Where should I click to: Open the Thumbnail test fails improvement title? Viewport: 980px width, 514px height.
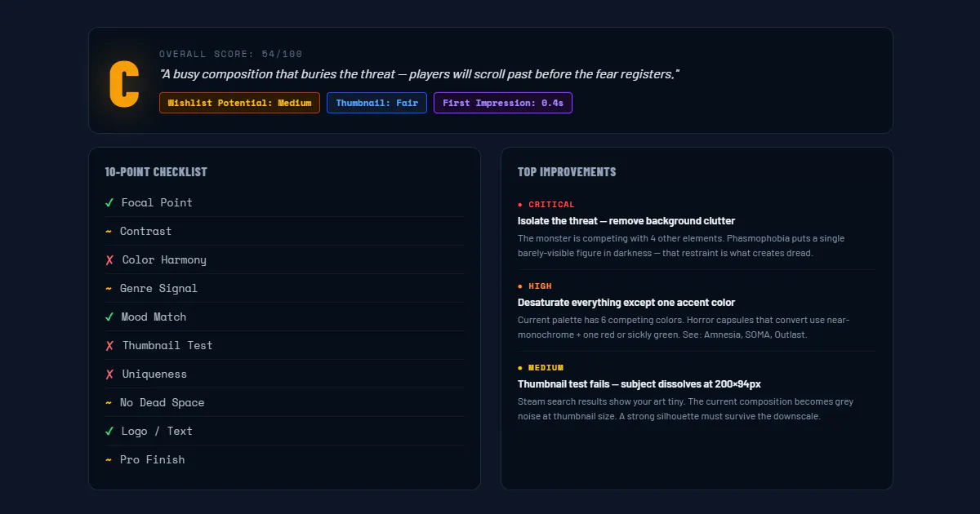point(639,384)
